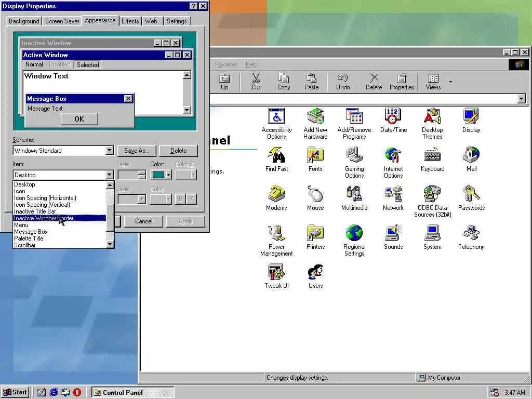Click the Save As... button
532x399 pixels.
coord(137,151)
